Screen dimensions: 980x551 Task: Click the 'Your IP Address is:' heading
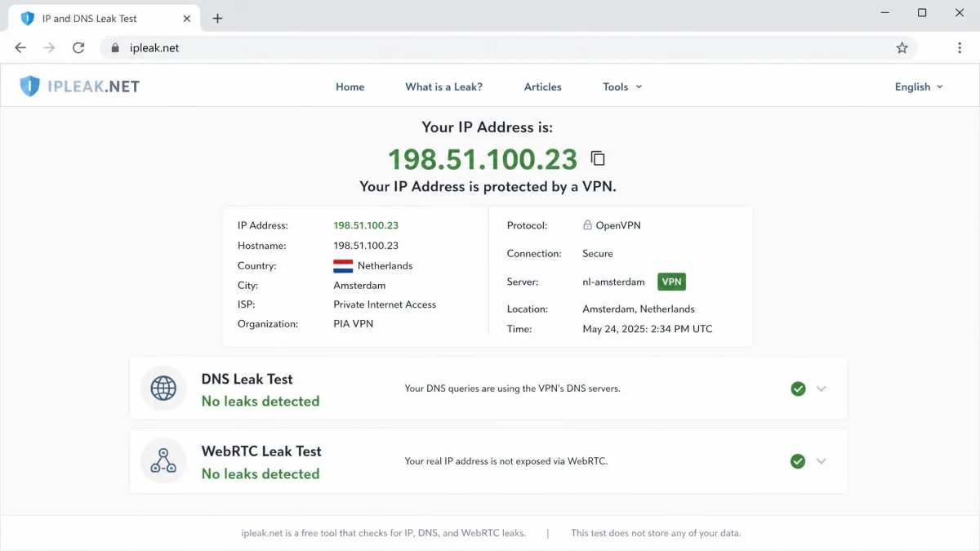coord(488,127)
